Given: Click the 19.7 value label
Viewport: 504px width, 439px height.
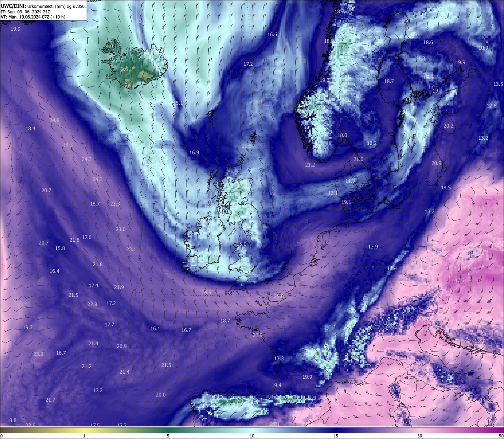Looking at the screenshot, I should (437, 91).
